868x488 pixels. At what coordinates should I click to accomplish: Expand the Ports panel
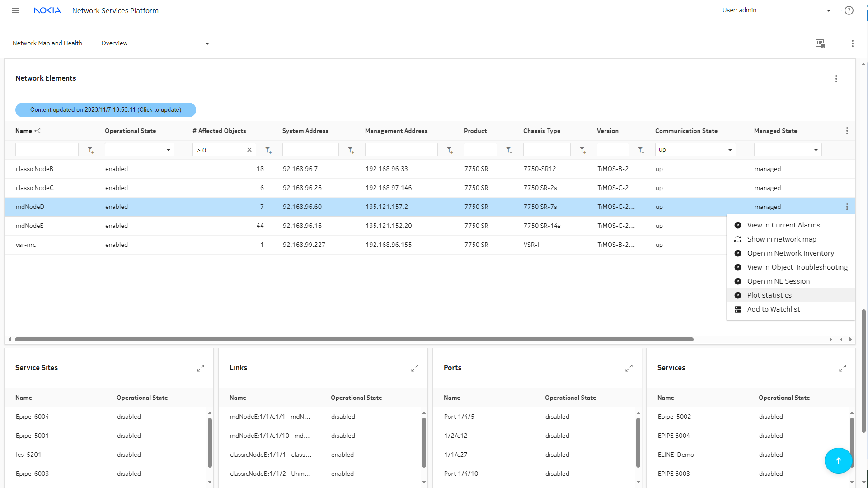pos(629,368)
